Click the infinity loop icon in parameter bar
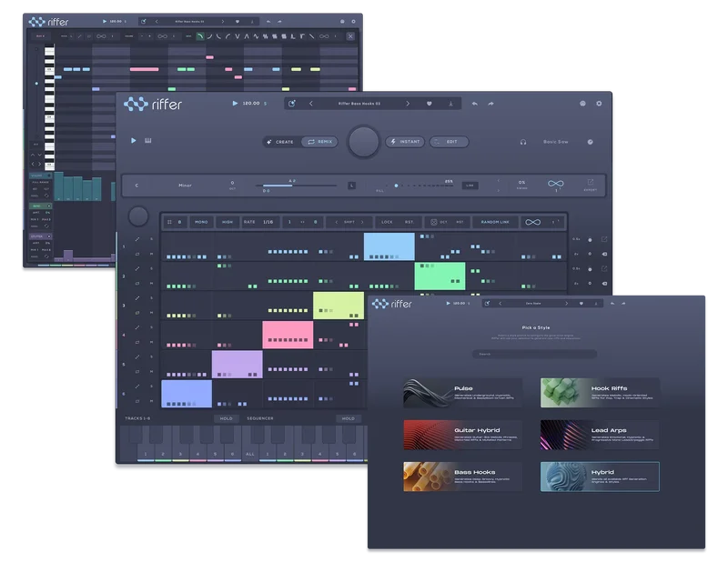The height and width of the screenshot is (562, 728). (x=556, y=184)
